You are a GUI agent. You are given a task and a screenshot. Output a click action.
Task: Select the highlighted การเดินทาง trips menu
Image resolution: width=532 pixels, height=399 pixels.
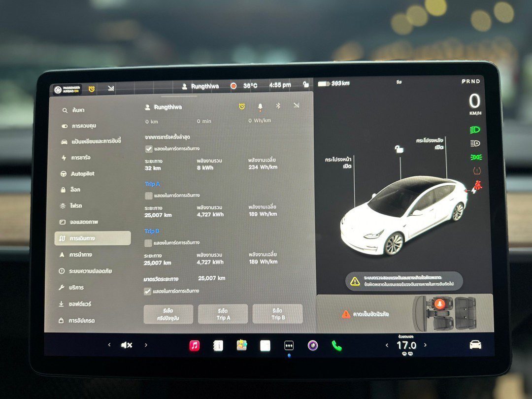(93, 238)
